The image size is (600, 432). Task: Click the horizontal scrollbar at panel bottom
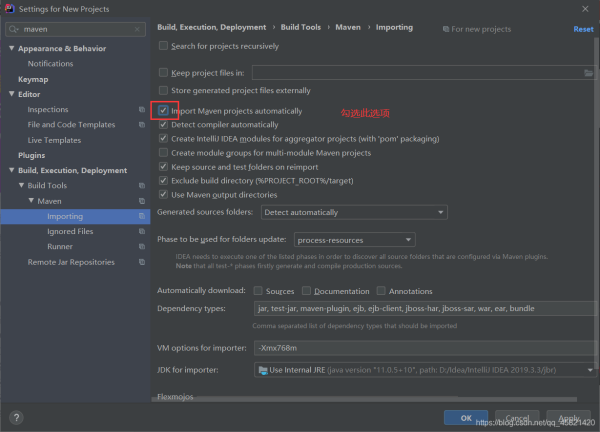[x=364, y=399]
